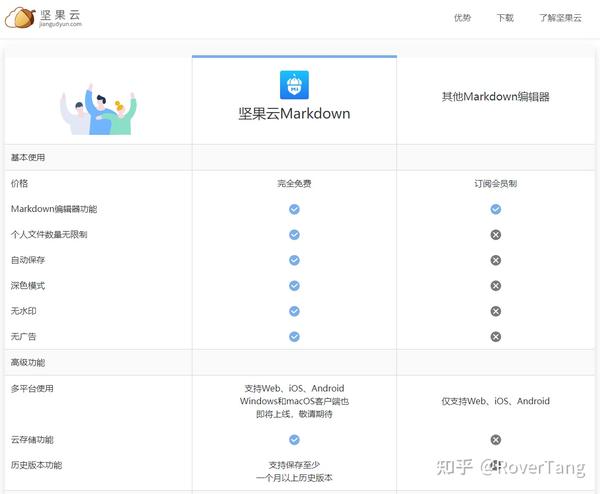Click other editors cross for 无广告
The width and height of the screenshot is (600, 494).
[496, 337]
